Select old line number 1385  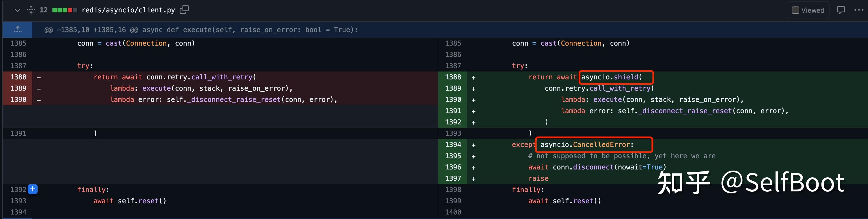(x=19, y=43)
